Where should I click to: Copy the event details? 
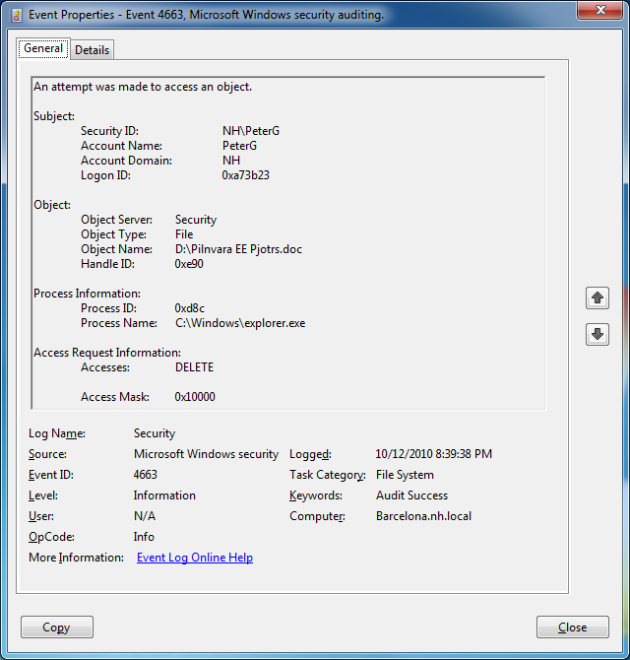57,627
